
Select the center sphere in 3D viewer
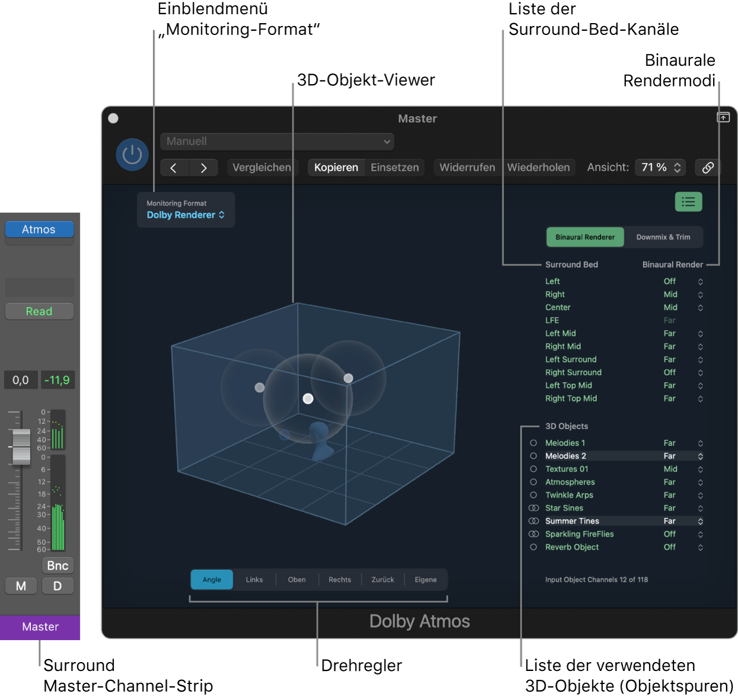pyautogui.click(x=308, y=398)
